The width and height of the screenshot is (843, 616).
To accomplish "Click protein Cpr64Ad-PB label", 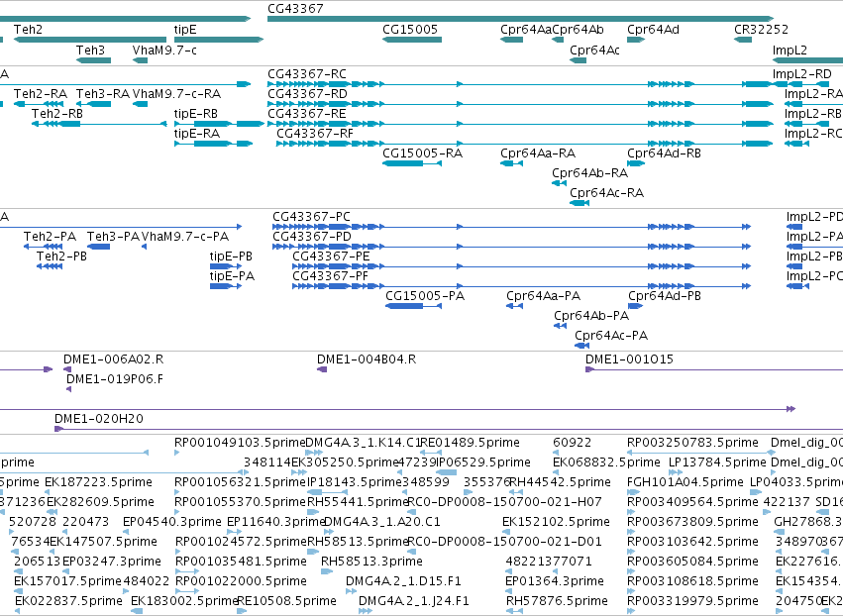I will click(665, 296).
